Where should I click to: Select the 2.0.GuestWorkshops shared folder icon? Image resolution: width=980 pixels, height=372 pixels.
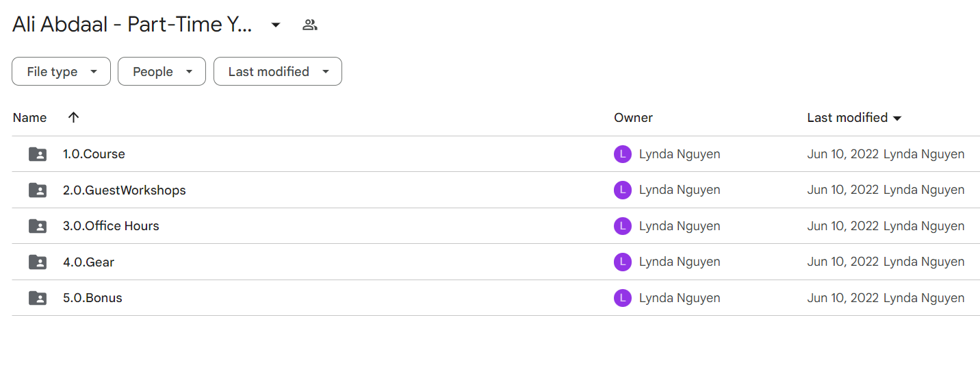[x=38, y=190]
